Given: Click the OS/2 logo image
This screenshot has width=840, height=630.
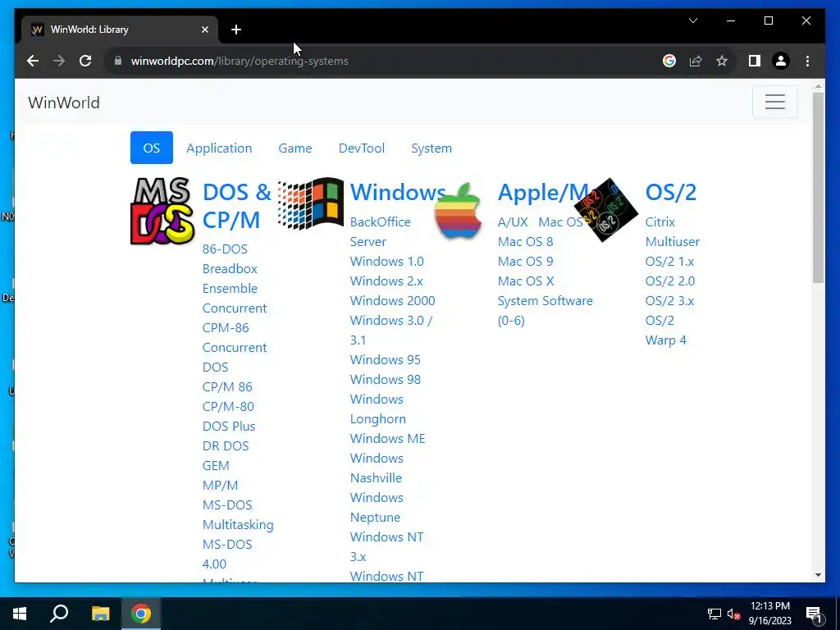Looking at the screenshot, I should 606,210.
